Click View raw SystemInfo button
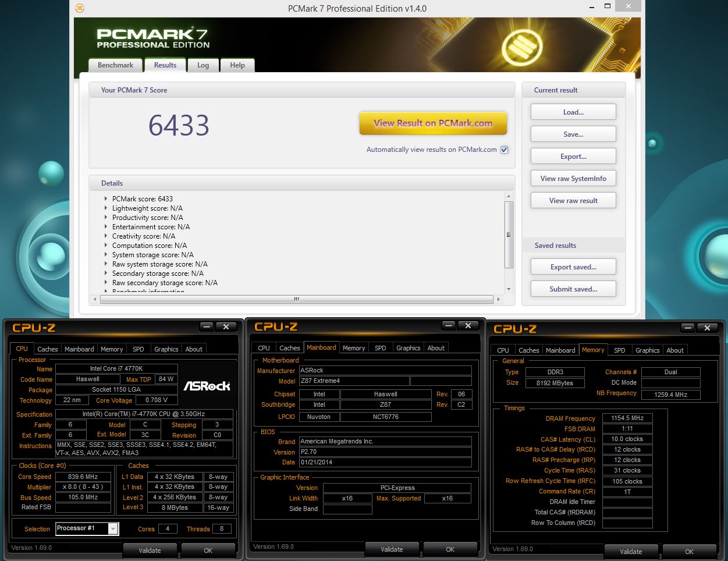 point(573,179)
